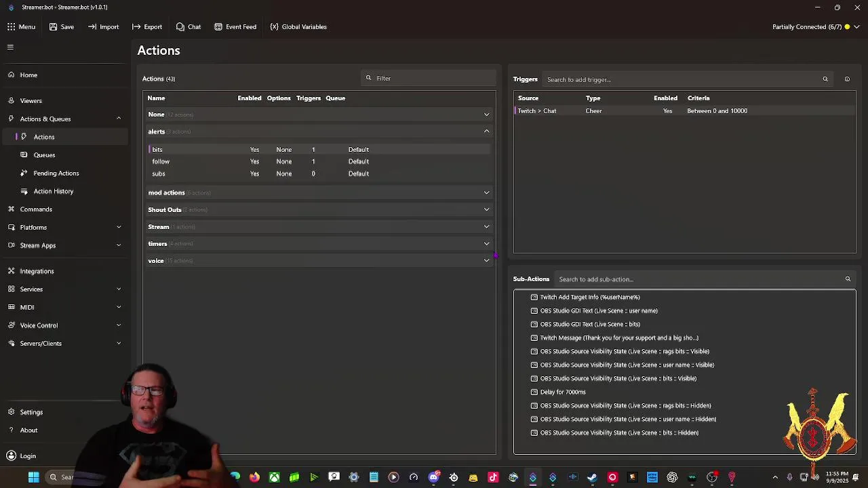This screenshot has width=868, height=488.
Task: Collapse the alerts action group
Action: click(x=486, y=131)
